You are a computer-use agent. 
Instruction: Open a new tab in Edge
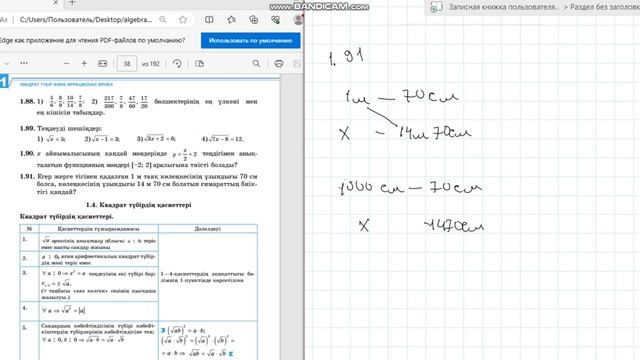[x=72, y=2]
